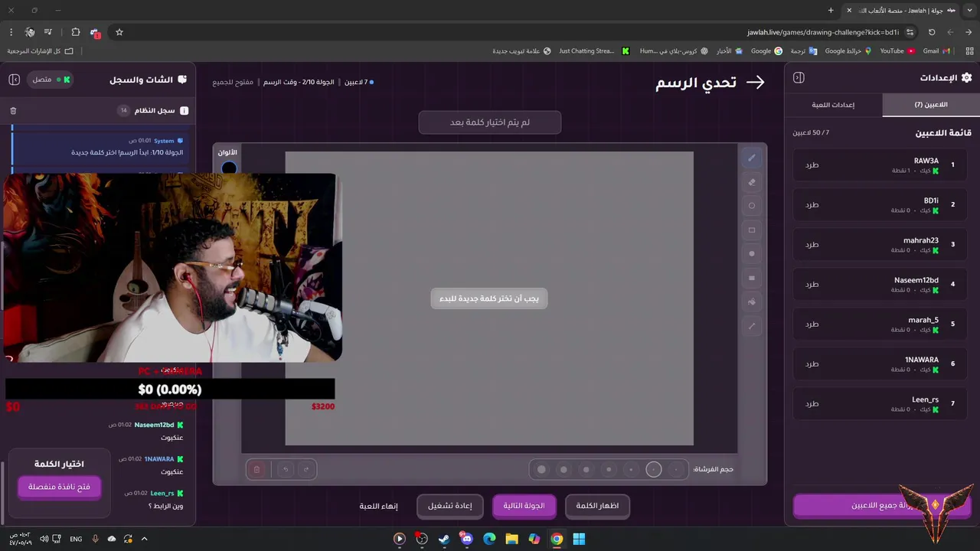Viewport: 980px width, 551px height.
Task: Open the Just Chatting Stream bookmark
Action: coord(594,51)
